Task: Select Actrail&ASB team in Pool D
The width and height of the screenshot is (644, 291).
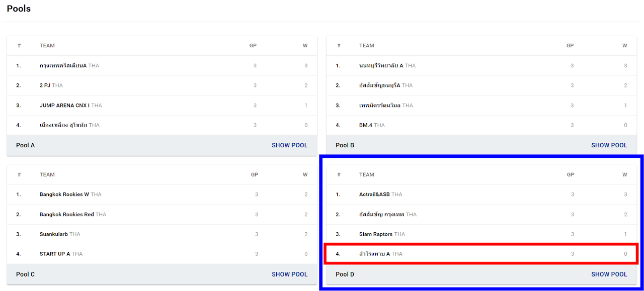Action: point(374,195)
